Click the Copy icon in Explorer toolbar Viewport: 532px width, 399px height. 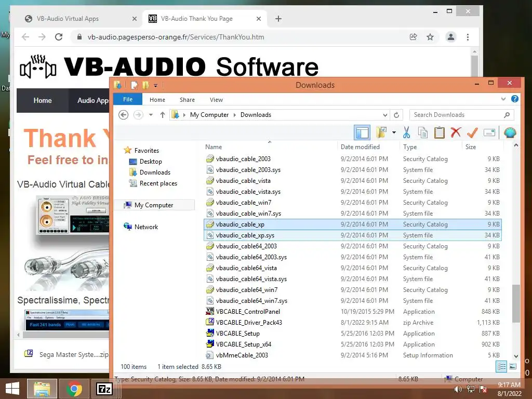423,132
